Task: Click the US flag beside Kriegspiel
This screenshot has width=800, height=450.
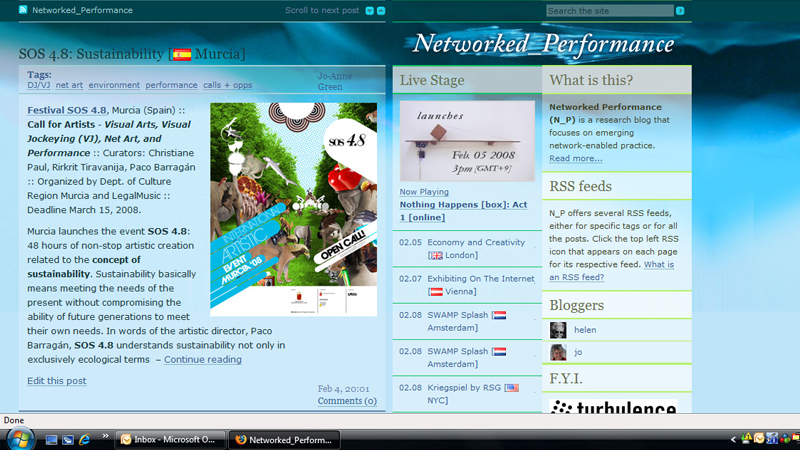Action: coord(512,388)
